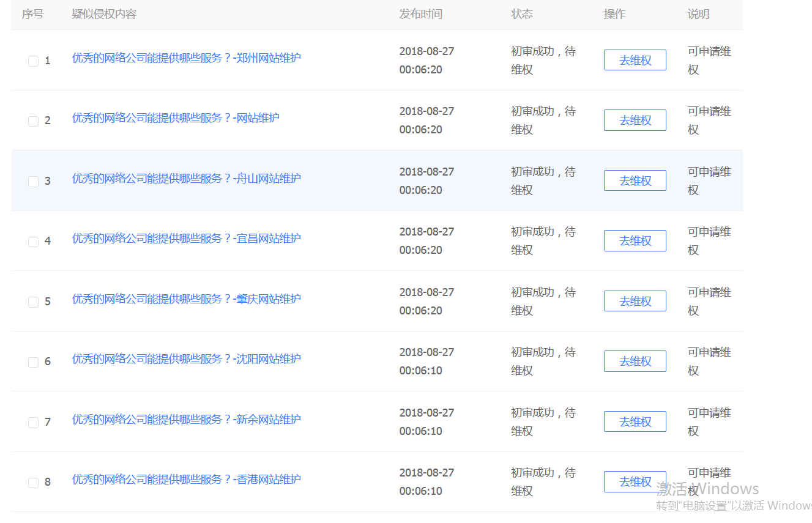
Task: Click the 发布时间 column header
Action: coord(420,14)
